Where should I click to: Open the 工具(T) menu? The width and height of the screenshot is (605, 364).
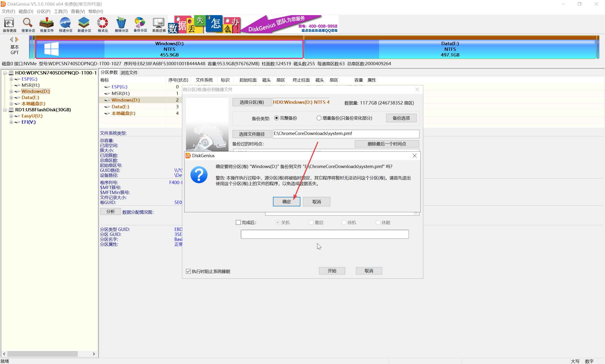coord(60,11)
